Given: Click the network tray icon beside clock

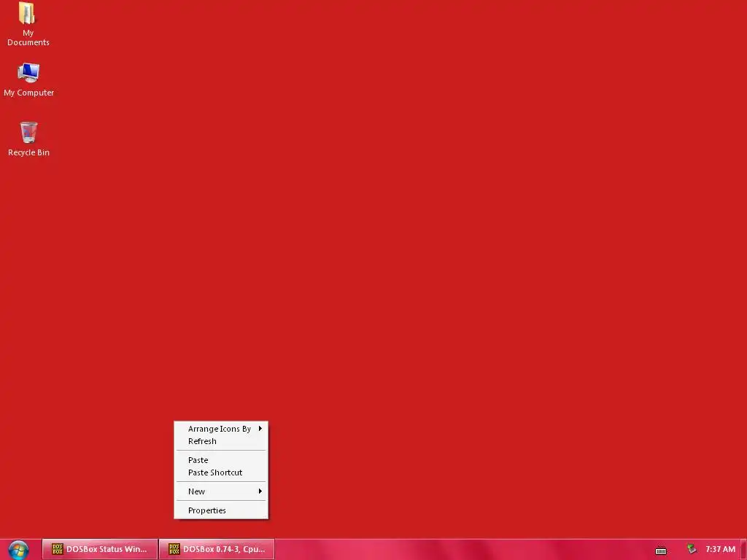Looking at the screenshot, I should click(692, 549).
